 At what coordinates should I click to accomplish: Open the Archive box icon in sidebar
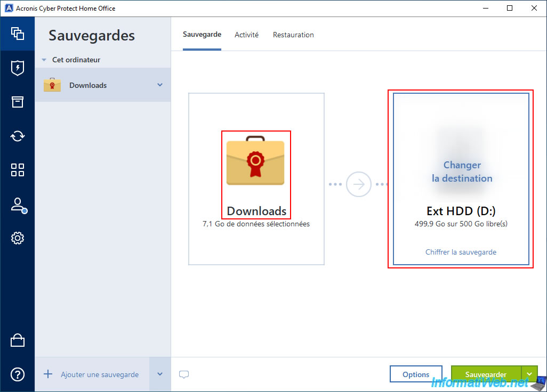point(18,102)
